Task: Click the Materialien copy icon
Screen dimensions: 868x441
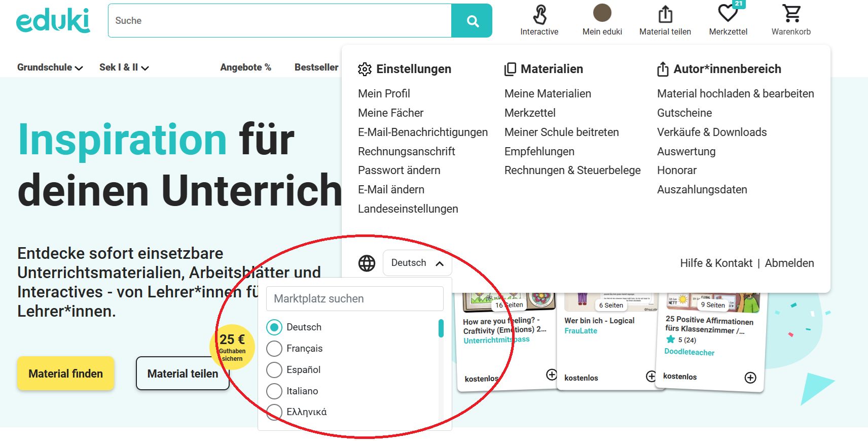Action: [x=510, y=69]
